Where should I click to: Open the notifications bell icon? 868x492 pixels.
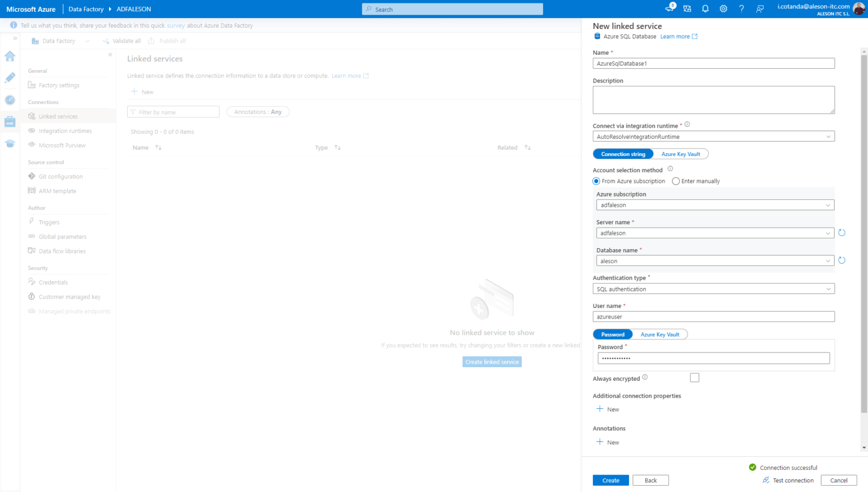pos(705,9)
